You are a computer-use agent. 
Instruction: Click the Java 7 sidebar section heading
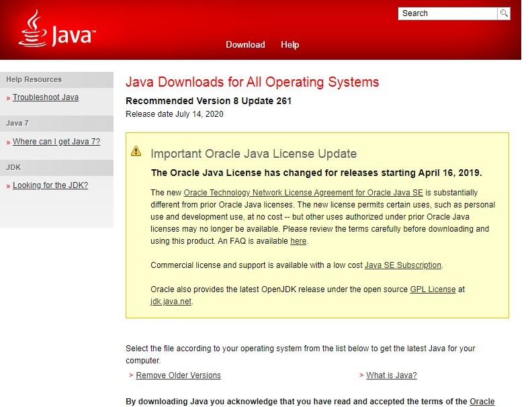[17, 124]
